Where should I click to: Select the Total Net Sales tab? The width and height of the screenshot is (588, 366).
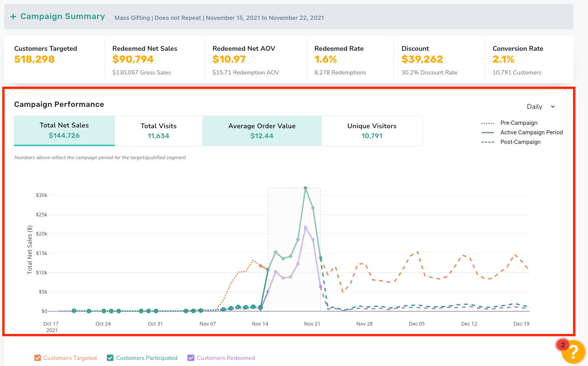click(64, 131)
